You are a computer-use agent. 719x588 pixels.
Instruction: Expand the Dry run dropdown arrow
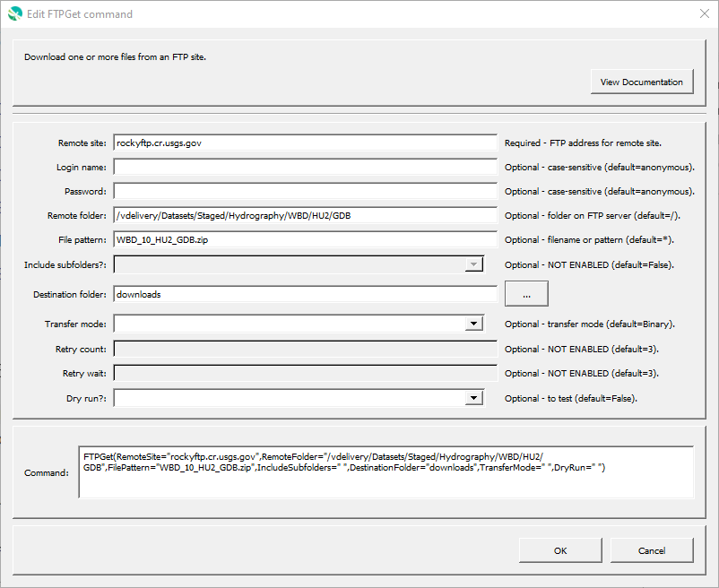click(473, 398)
